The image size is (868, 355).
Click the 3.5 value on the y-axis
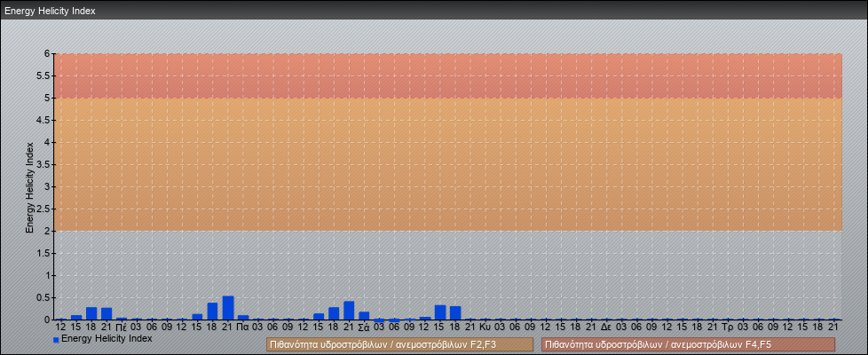coord(43,164)
